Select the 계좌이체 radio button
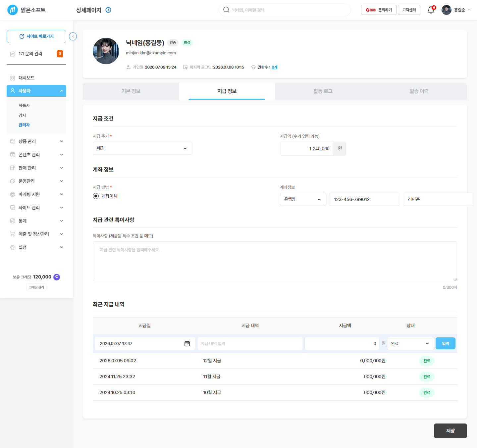The image size is (477, 448). [x=96, y=196]
